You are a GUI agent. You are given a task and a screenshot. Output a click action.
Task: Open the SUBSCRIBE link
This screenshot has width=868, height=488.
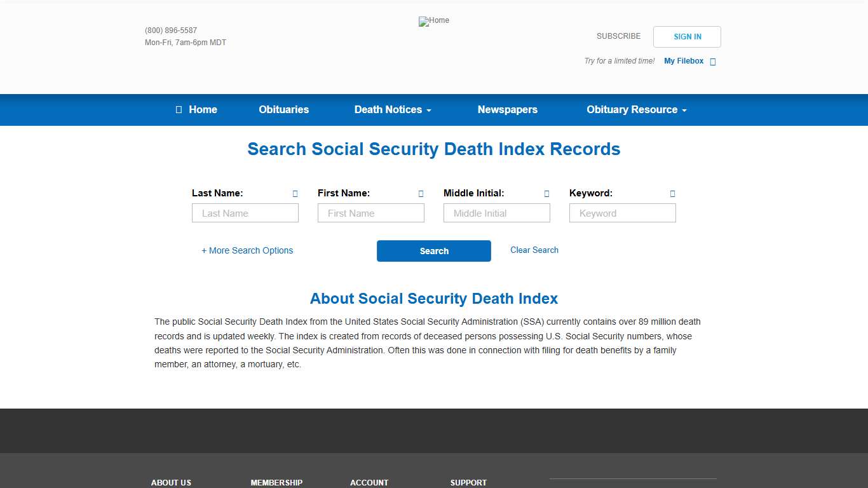pos(618,36)
